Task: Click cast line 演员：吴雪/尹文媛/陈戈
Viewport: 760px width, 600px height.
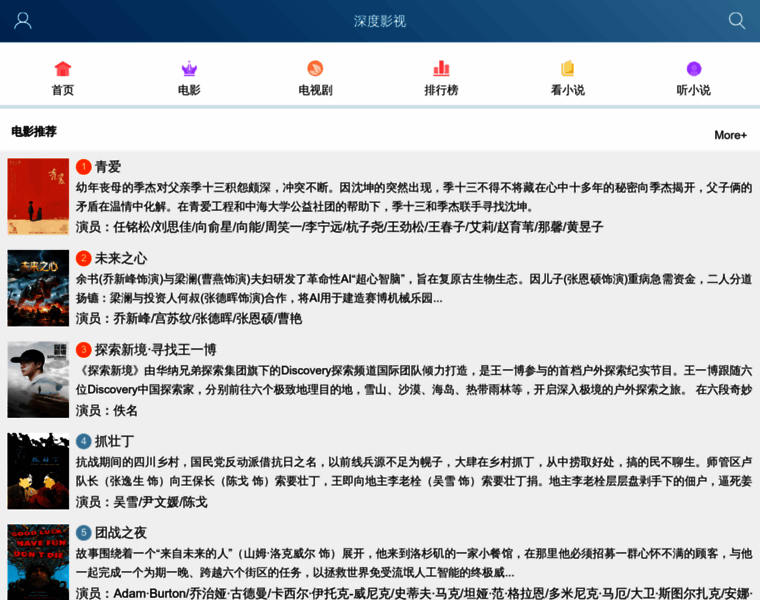Action: [x=142, y=502]
